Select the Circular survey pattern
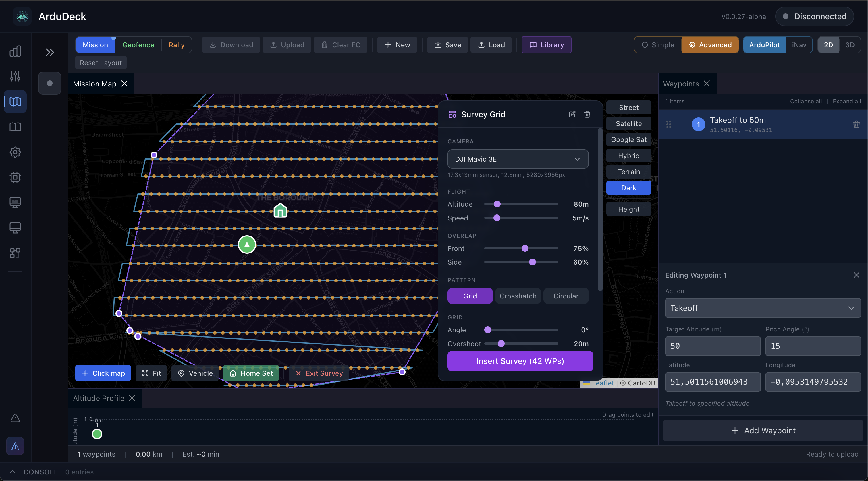The image size is (868, 481). pos(566,296)
